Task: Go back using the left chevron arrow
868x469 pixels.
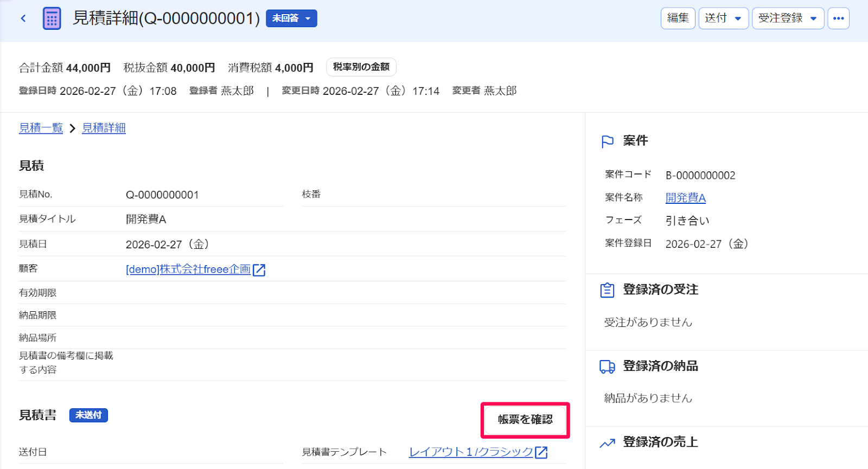Action: click(23, 18)
